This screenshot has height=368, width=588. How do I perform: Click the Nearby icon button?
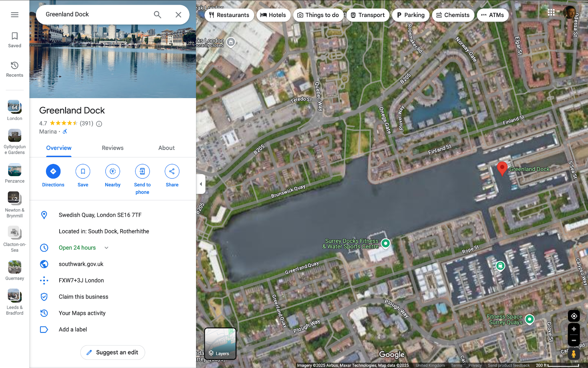tap(113, 171)
